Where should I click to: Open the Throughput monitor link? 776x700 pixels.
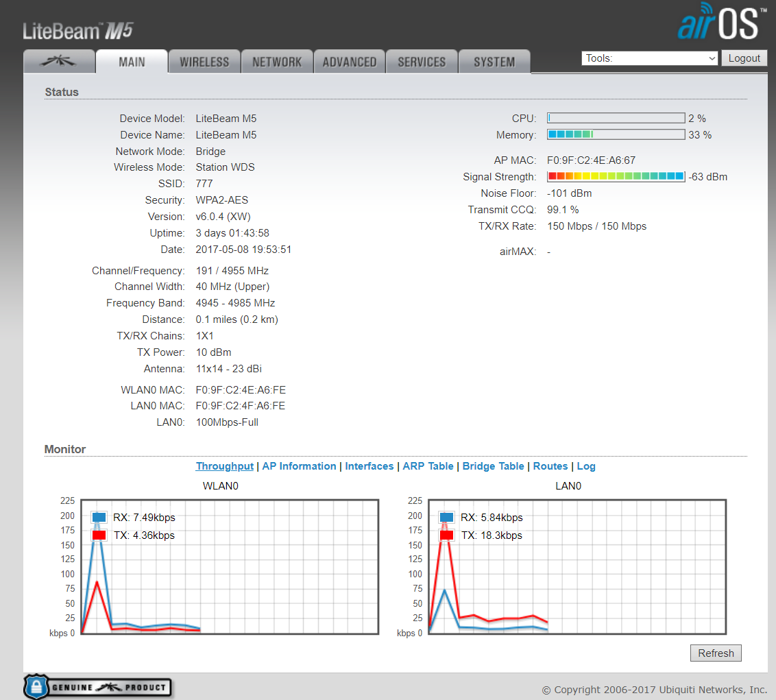(225, 466)
